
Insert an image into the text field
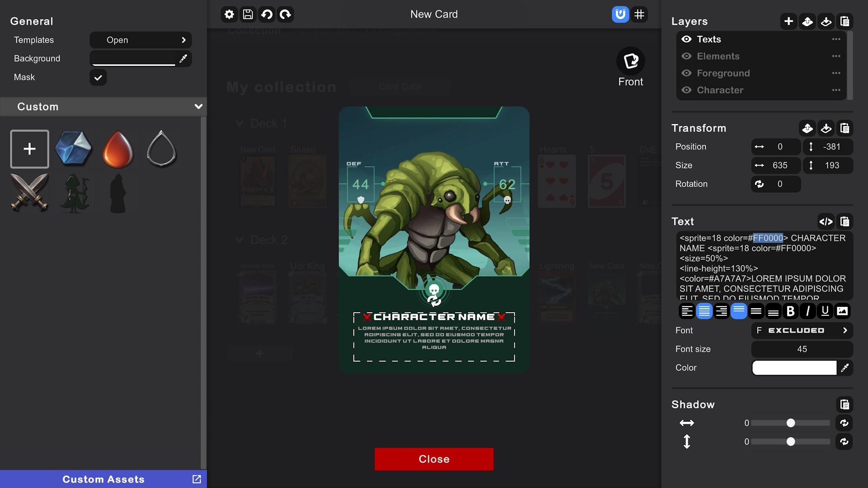pos(842,311)
